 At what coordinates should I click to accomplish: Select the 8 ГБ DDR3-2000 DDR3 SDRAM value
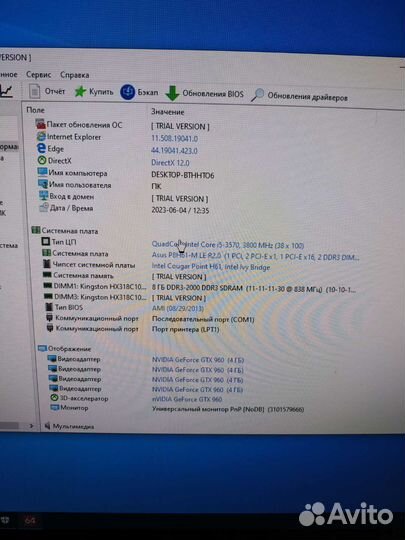tap(254, 289)
